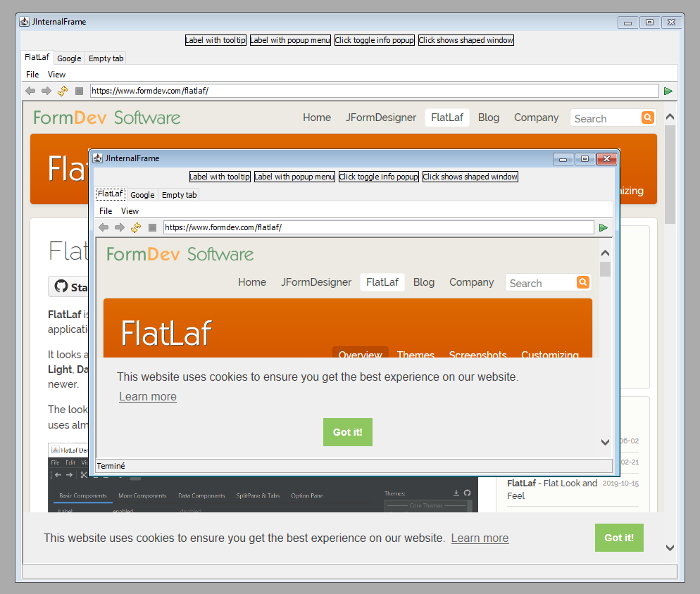Click stop square icon in inner frame toolbar
Image resolution: width=700 pixels, height=594 pixels.
pos(152,227)
